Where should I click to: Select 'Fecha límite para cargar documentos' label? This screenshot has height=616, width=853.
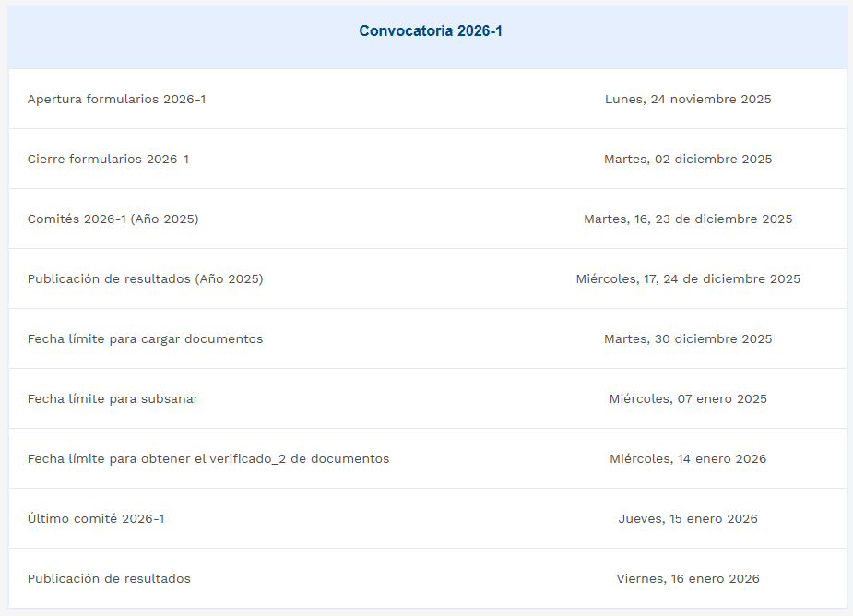145,338
